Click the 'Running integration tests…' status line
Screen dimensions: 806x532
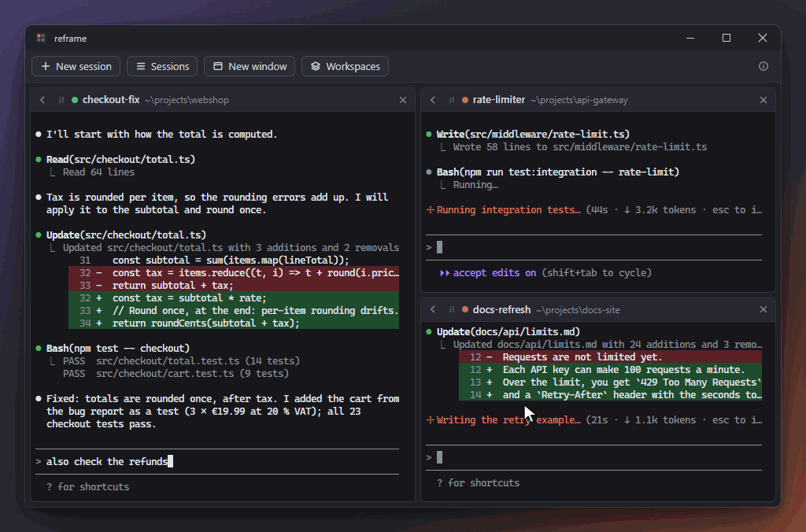click(x=508, y=209)
